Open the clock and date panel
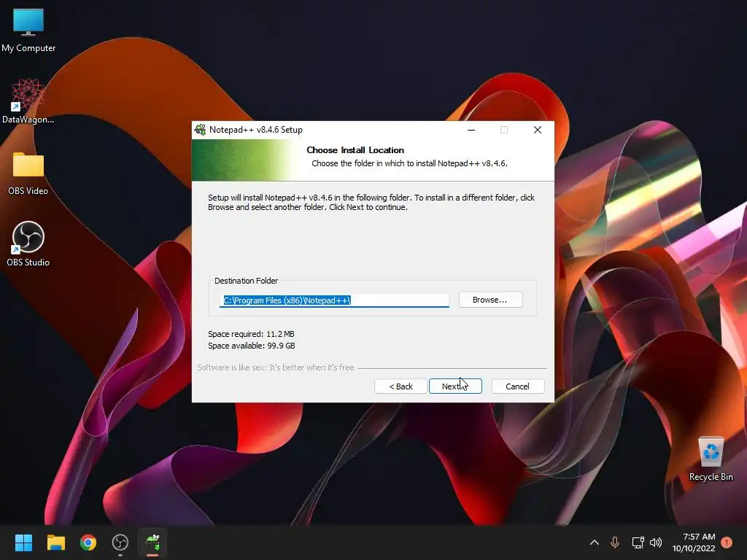Screen dimensions: 747x560 694,542
